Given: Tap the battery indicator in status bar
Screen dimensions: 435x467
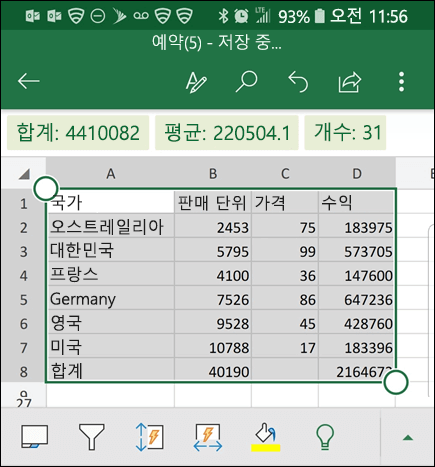Looking at the screenshot, I should pyautogui.click(x=319, y=16).
